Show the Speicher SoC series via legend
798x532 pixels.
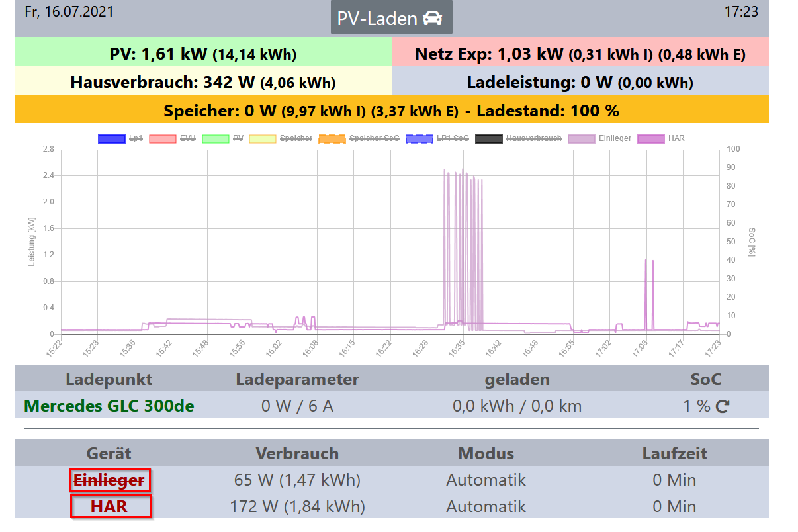[358, 139]
